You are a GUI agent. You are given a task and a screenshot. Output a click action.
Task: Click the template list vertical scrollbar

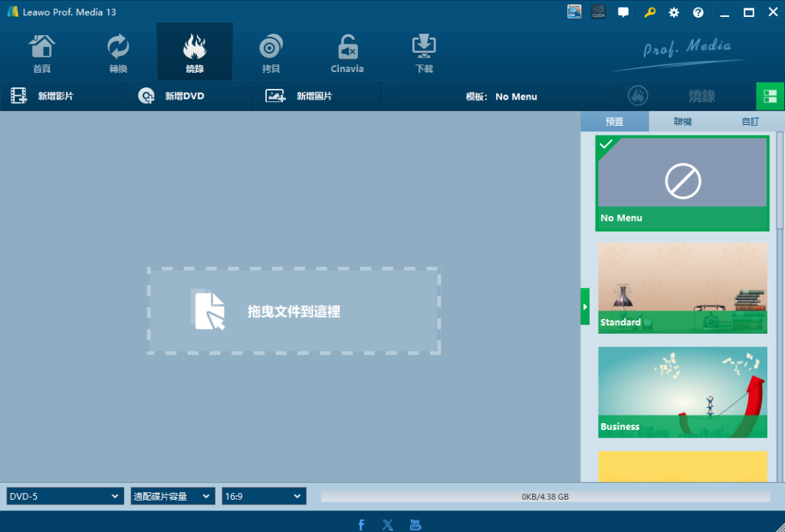780,180
